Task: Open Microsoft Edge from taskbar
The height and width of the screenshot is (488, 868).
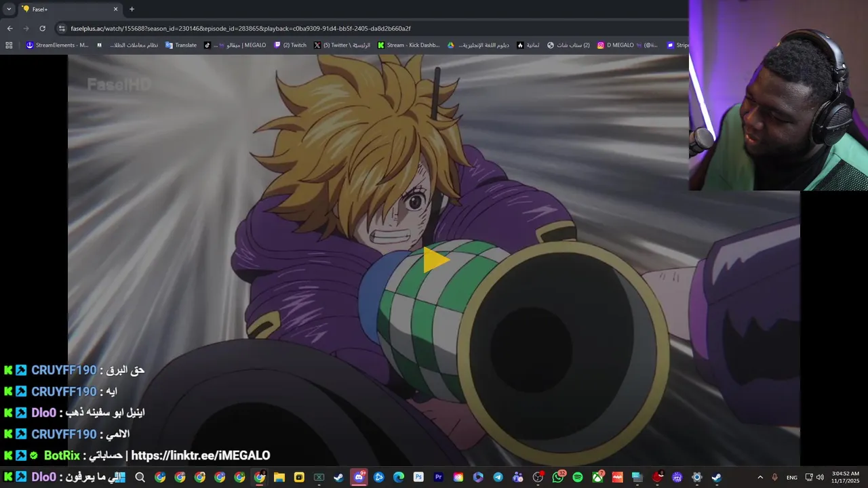Action: pyautogui.click(x=398, y=477)
